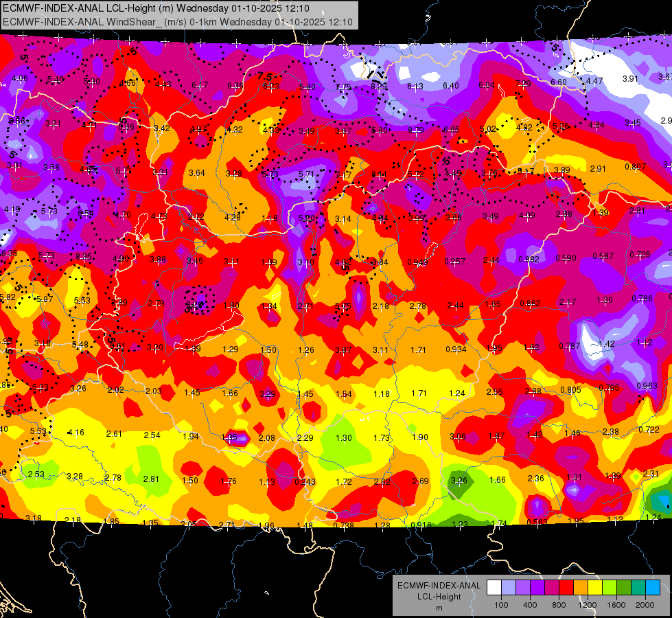Click the wind shear value 2.81 on green area

click(151, 479)
